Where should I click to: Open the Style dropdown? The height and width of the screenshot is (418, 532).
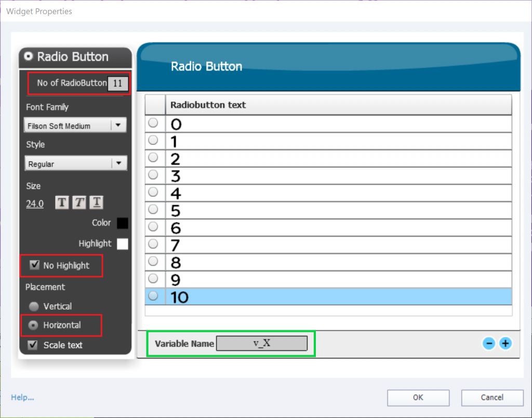click(x=119, y=163)
